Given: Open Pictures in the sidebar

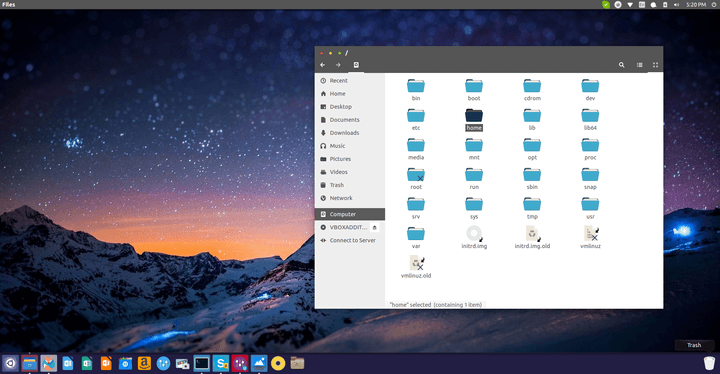Looking at the screenshot, I should [350, 159].
